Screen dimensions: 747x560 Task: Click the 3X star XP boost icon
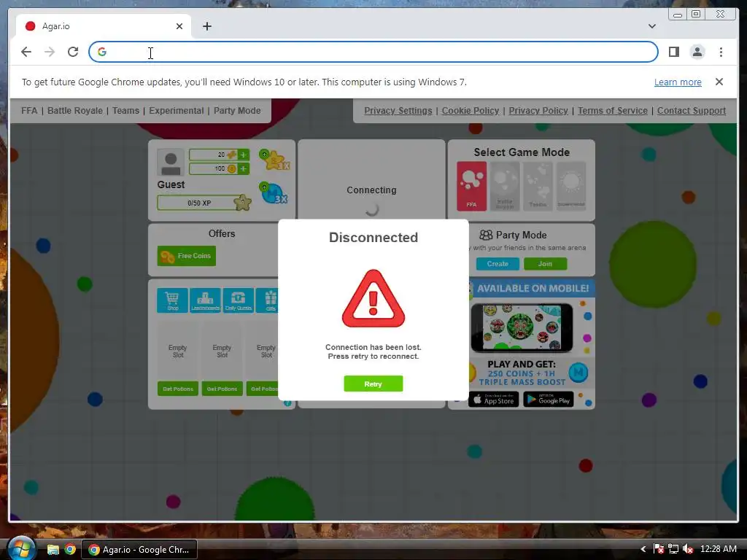point(274,160)
